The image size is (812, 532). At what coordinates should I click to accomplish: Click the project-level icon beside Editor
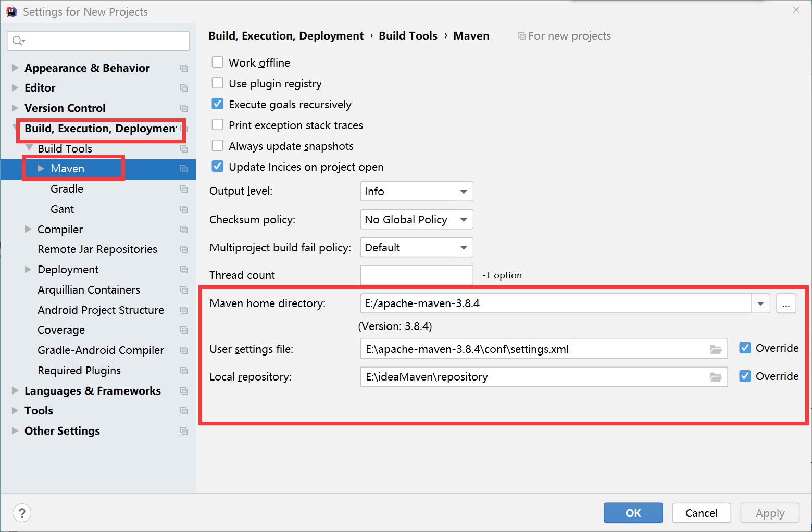coord(184,88)
